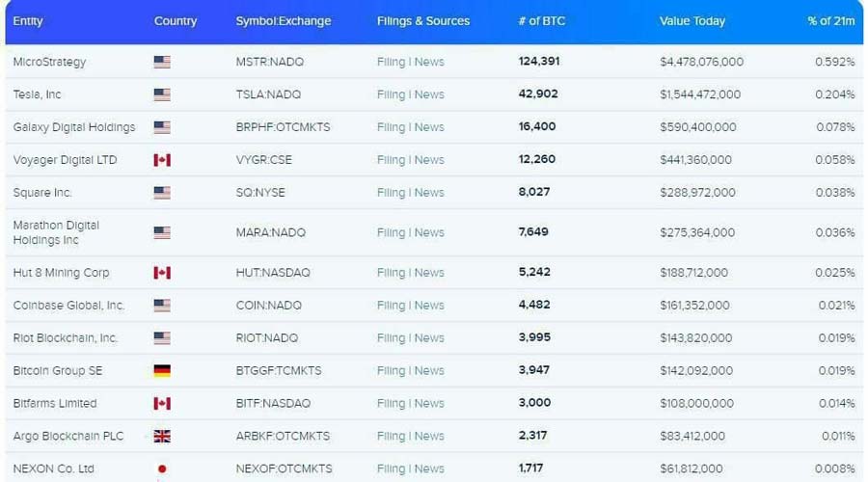The image size is (868, 482).
Task: Click the US flag in Tesla, Inc row
Action: 162,94
